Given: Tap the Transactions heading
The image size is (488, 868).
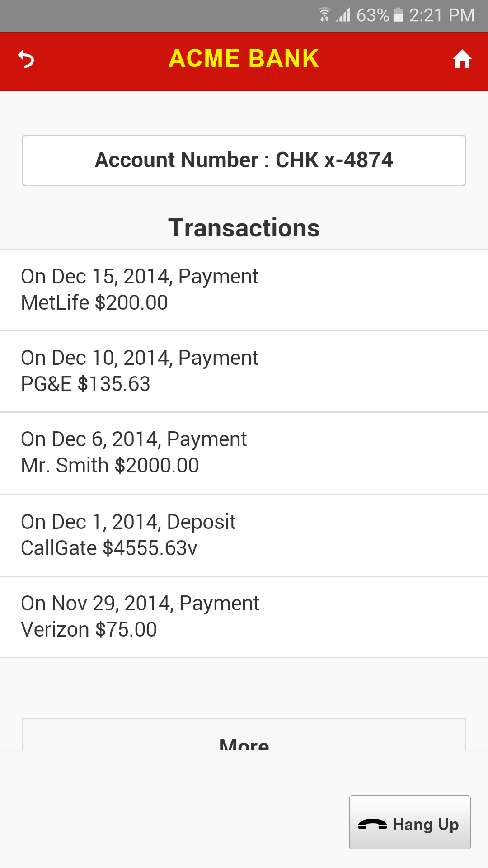Looking at the screenshot, I should tap(244, 228).
